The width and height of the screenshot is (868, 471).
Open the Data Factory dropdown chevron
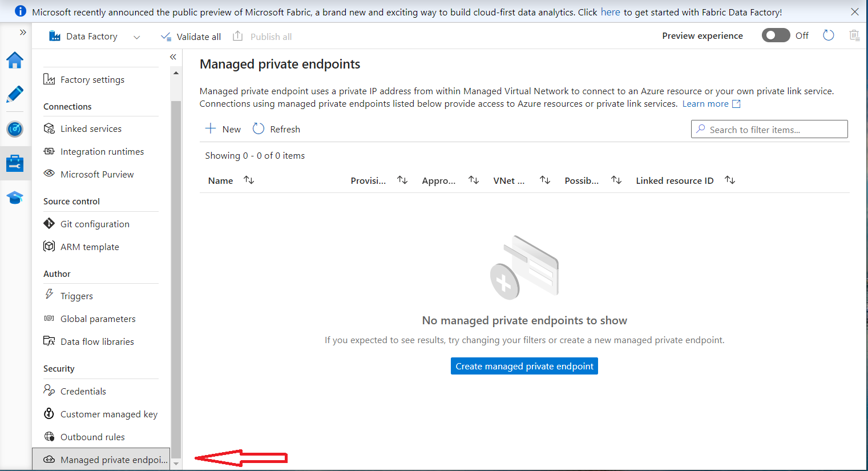pos(136,37)
